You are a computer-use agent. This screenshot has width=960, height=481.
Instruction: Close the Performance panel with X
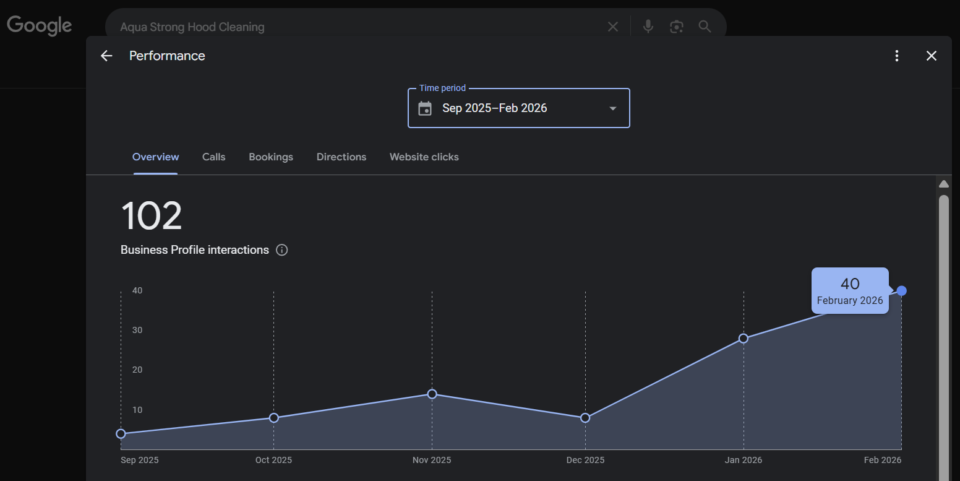point(931,56)
